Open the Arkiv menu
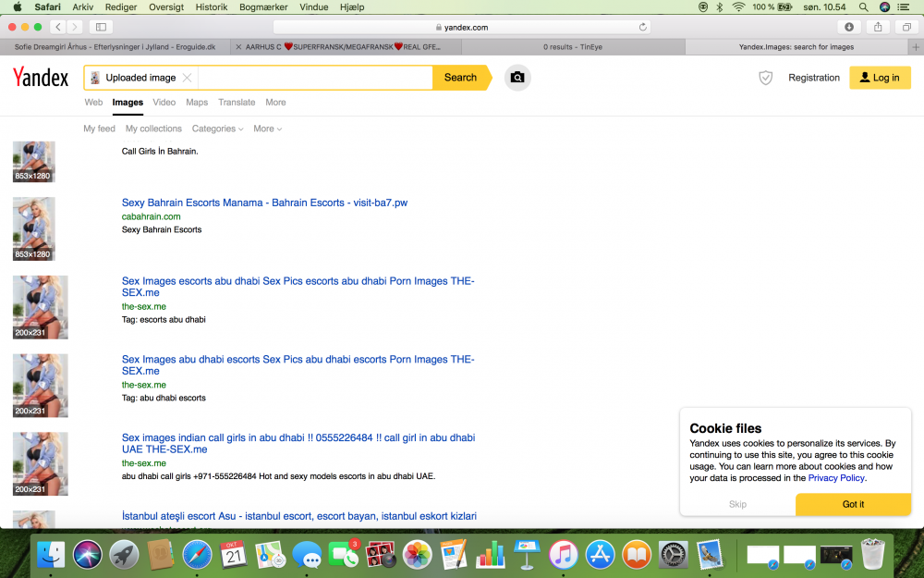This screenshot has width=924, height=578. (x=82, y=7)
